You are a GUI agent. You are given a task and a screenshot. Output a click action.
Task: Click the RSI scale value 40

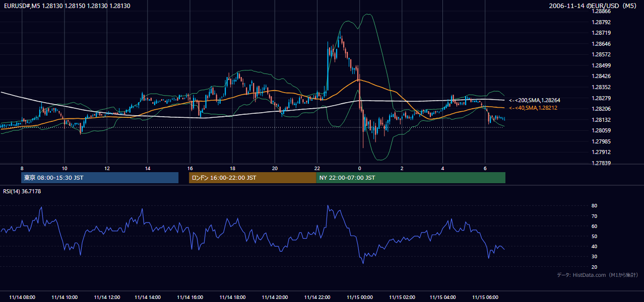coord(595,246)
